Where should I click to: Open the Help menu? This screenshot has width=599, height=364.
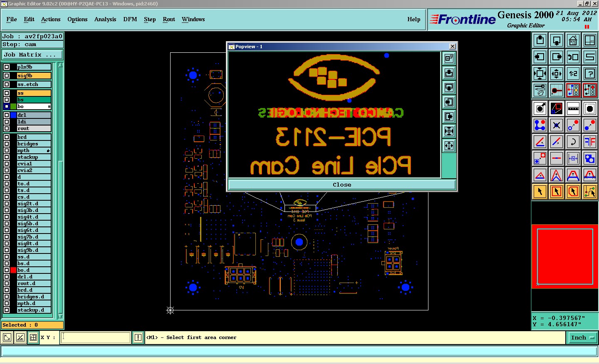[x=414, y=19]
